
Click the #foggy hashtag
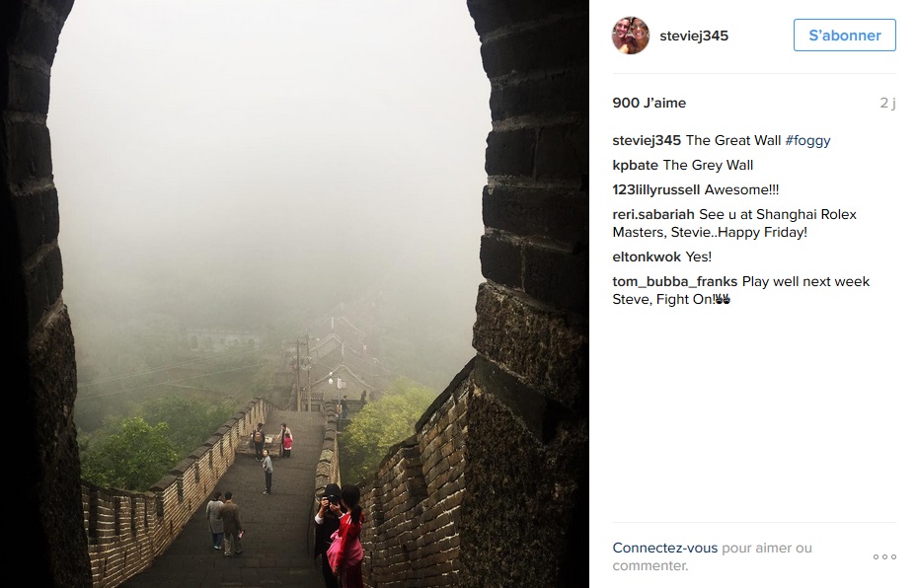807,141
